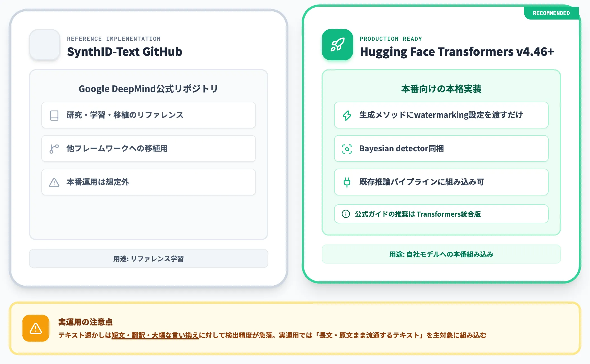Click the git branch icon beside 他フレームワークへの移植用
This screenshot has height=364, width=590.
point(54,149)
